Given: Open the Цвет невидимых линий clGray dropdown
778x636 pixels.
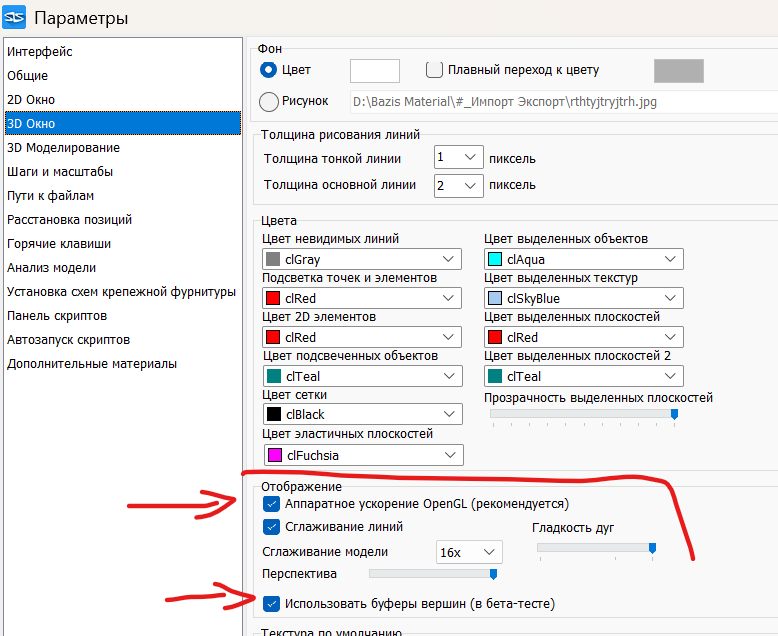Looking at the screenshot, I should [x=362, y=259].
